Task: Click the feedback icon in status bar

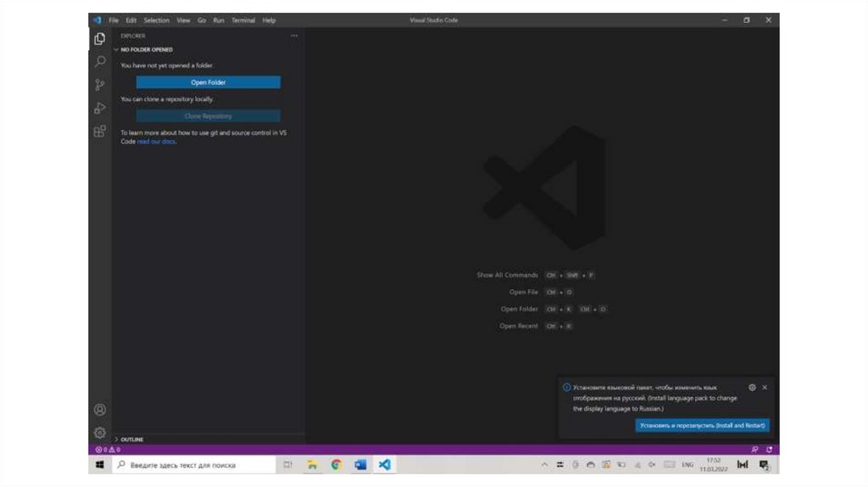Action: pos(754,450)
